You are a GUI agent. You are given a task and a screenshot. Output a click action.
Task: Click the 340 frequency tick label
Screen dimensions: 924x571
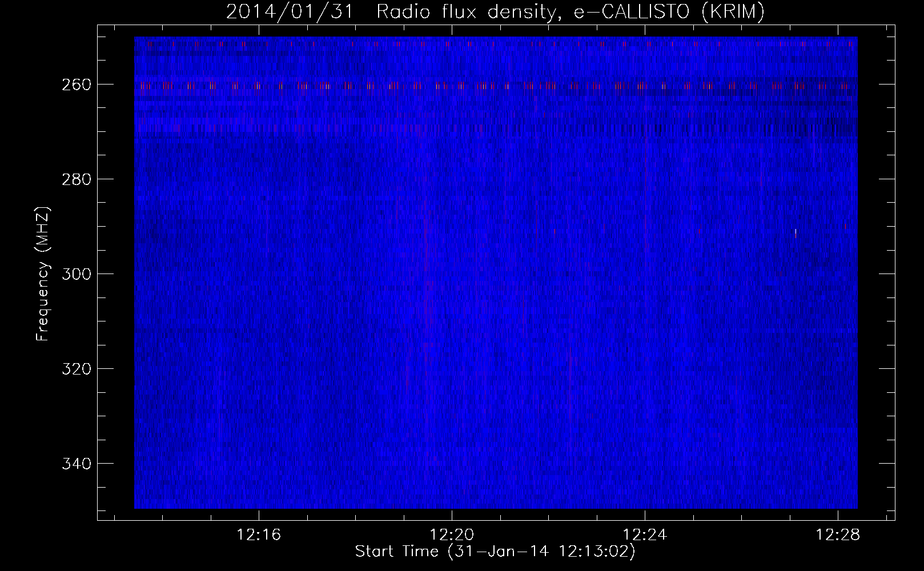(x=76, y=464)
